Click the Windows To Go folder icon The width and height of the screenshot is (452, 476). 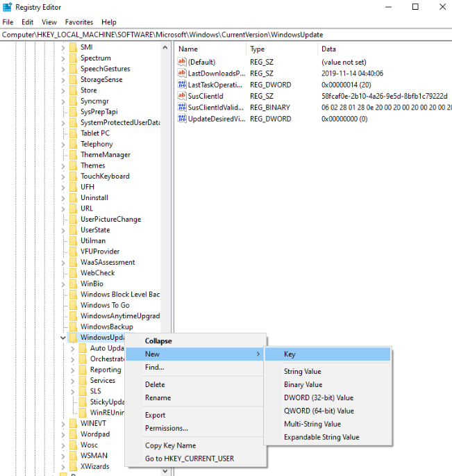(73, 305)
